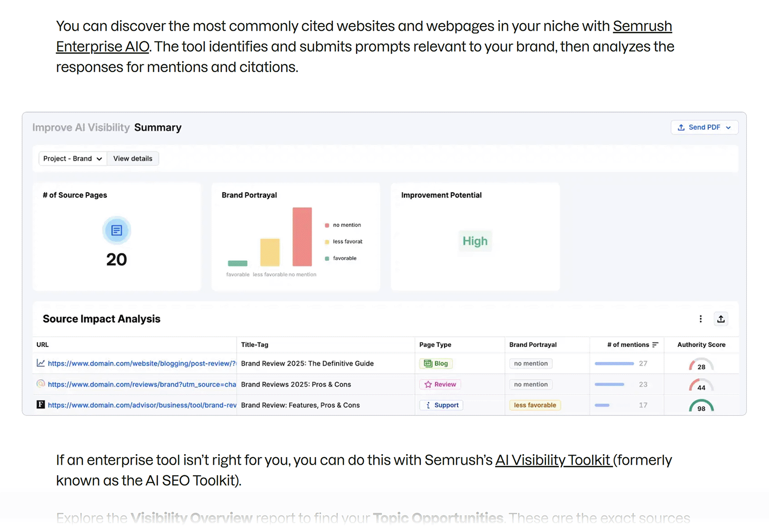The width and height of the screenshot is (769, 532).
Task: Click the mentions bar showing 17
Action: [602, 405]
